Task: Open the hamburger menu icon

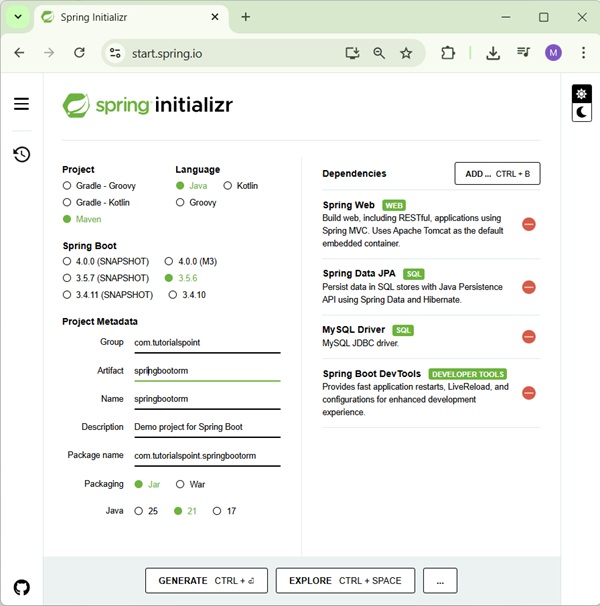Action: click(21, 104)
